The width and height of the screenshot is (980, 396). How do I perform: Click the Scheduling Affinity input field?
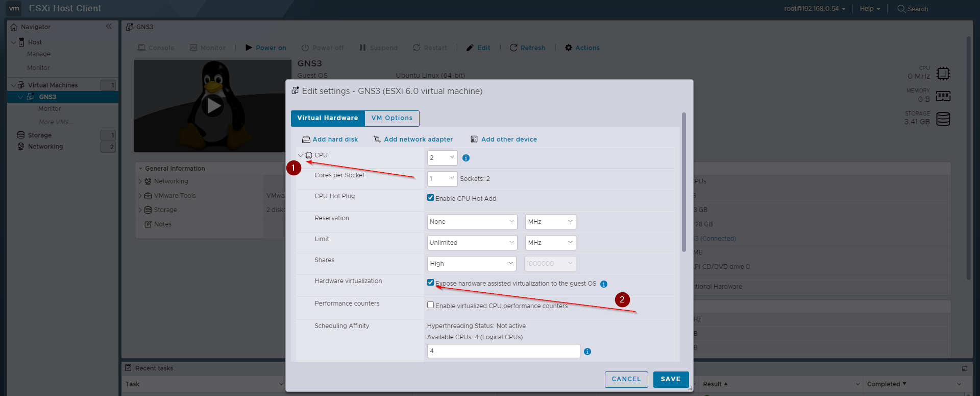503,351
